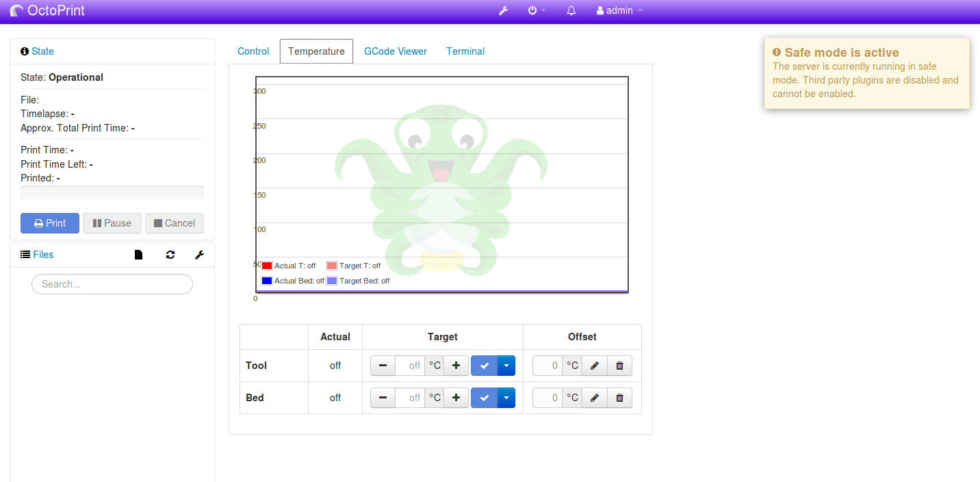The height and width of the screenshot is (482, 980).
Task: Create new file icon in Files
Action: [x=139, y=255]
